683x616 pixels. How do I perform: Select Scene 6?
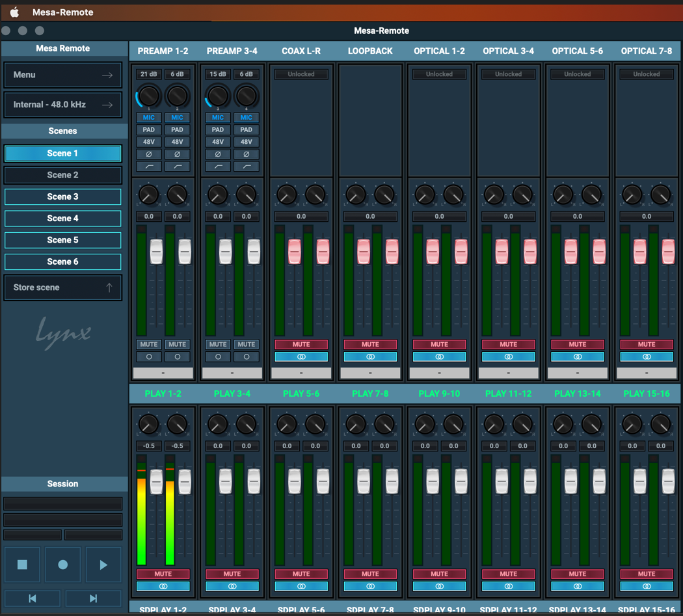click(x=62, y=262)
